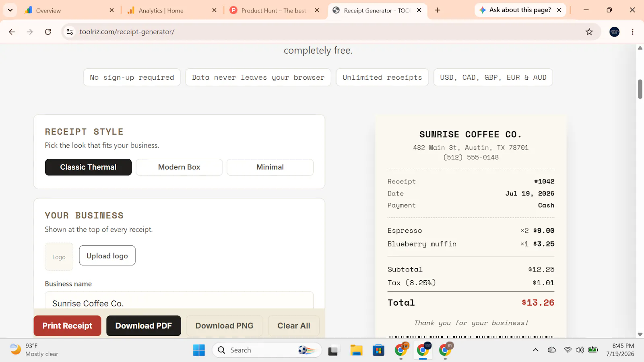Click the Blueberry muffin line item

click(471, 244)
